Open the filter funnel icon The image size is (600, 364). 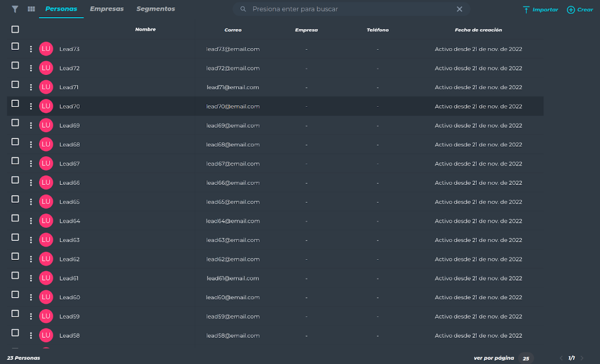tap(15, 9)
